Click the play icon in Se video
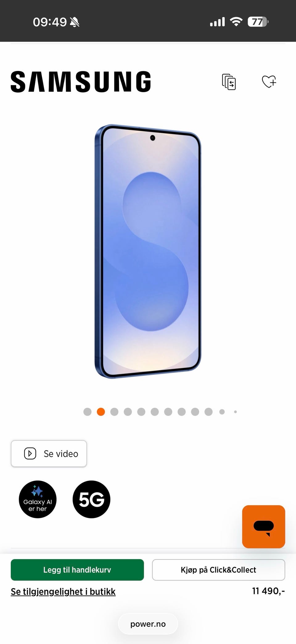296x644 pixels. click(x=30, y=454)
